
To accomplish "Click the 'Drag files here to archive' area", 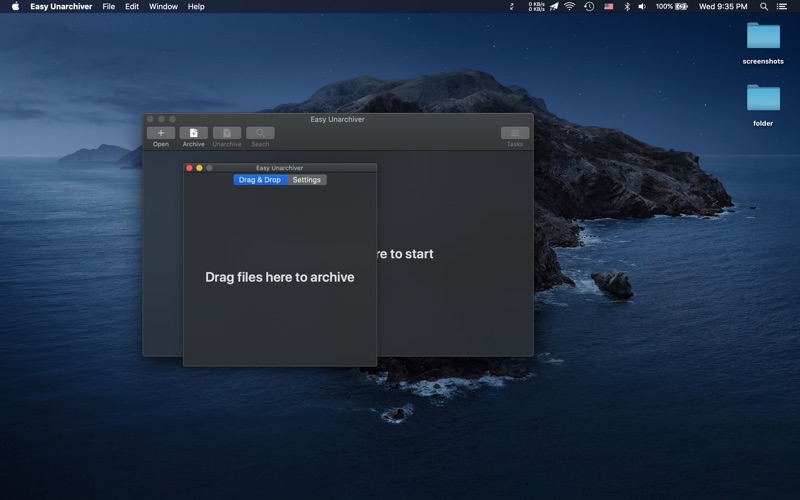I will pyautogui.click(x=280, y=277).
